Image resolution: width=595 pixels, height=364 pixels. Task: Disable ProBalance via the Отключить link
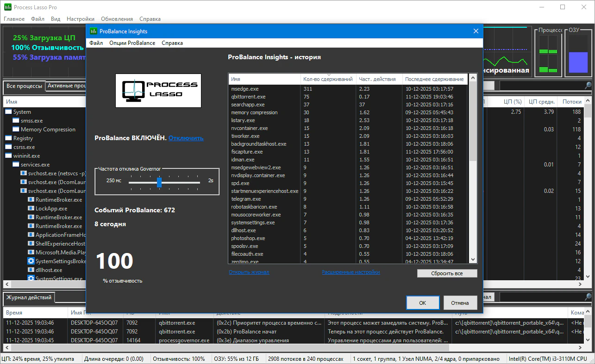[x=186, y=138]
